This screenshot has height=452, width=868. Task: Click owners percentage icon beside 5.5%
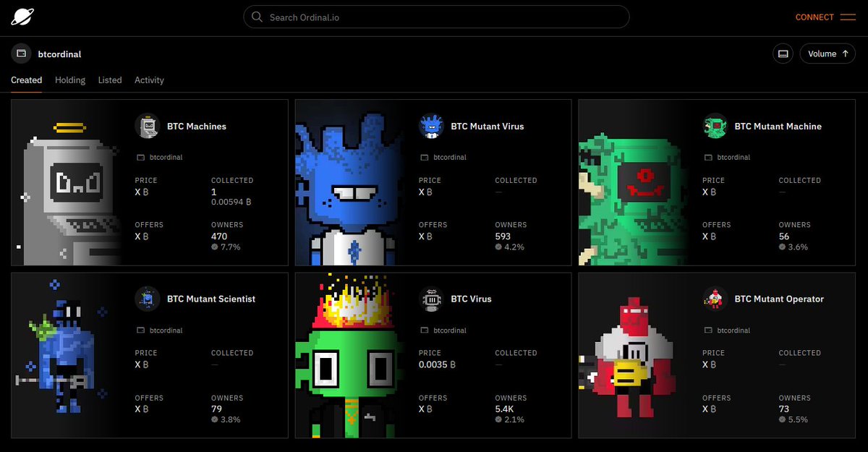(x=782, y=420)
